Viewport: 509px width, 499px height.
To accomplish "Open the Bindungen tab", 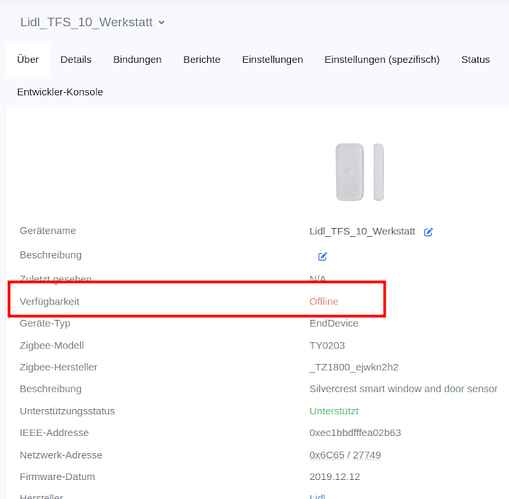I will (137, 60).
